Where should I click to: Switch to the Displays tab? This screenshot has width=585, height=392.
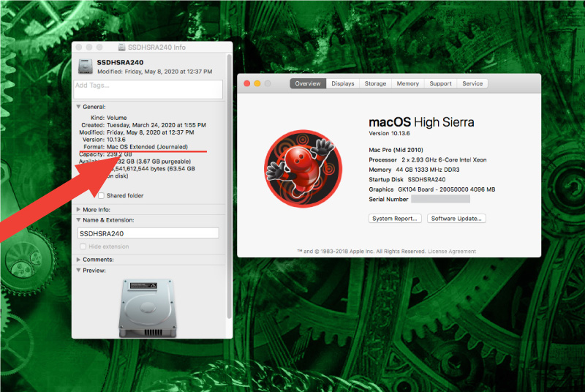[342, 83]
